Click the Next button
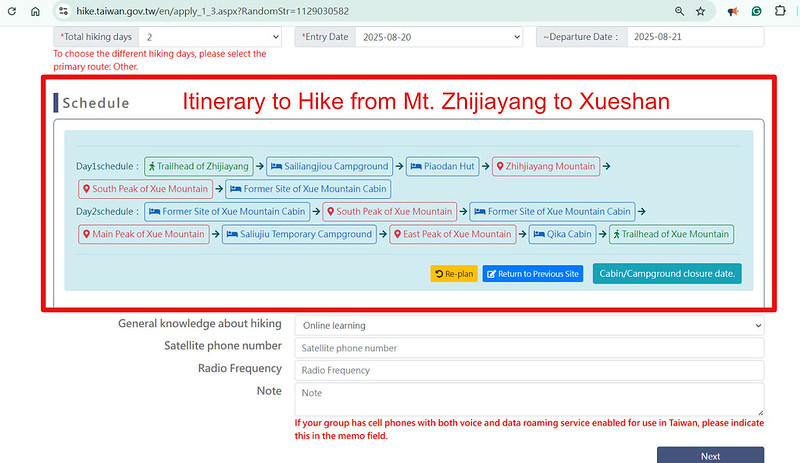 (710, 455)
